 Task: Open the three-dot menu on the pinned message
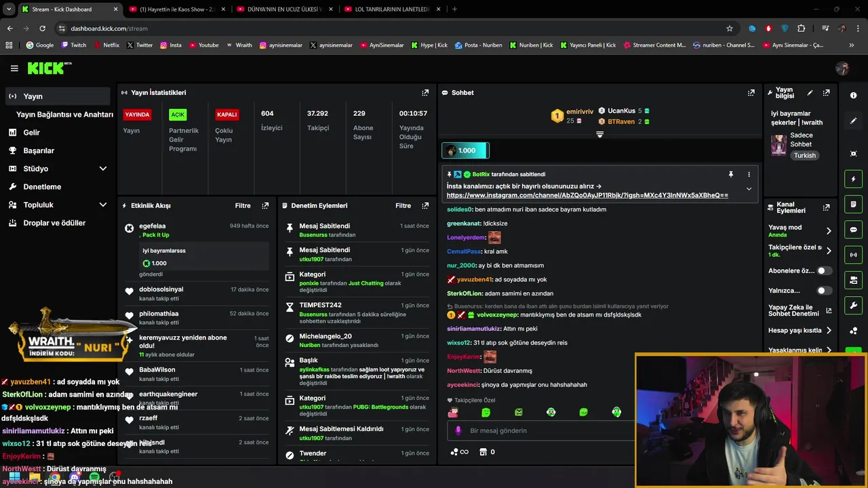749,174
